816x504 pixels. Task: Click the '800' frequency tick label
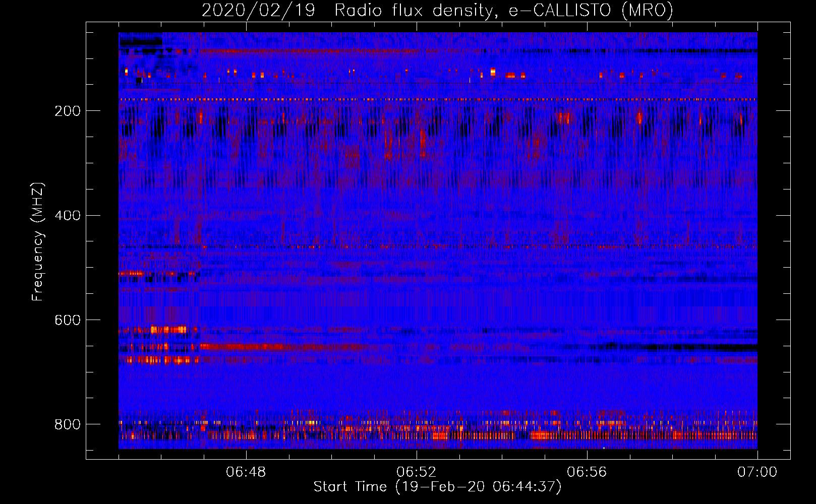68,424
